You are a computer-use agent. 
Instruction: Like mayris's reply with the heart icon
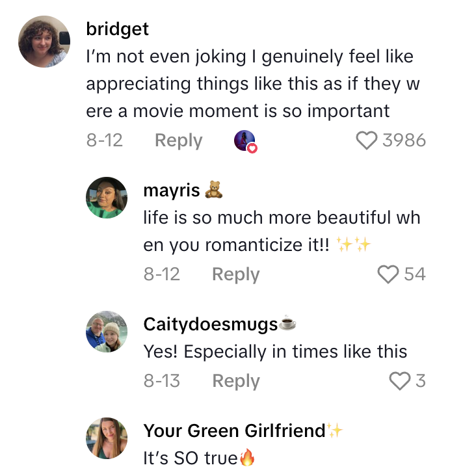(388, 274)
